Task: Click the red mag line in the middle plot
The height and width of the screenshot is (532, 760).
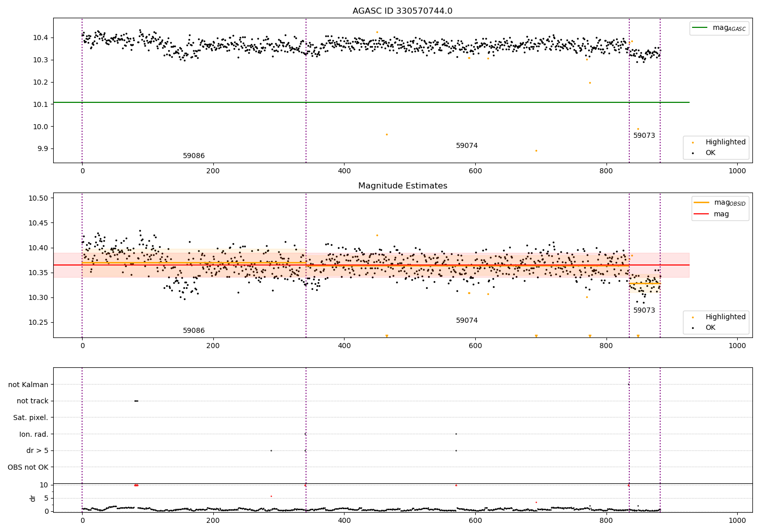Action: (x=371, y=265)
